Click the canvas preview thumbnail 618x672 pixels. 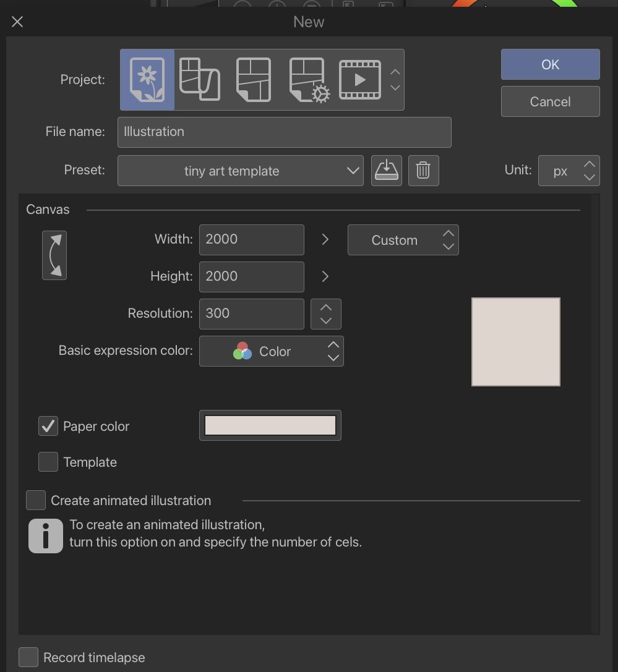point(516,342)
